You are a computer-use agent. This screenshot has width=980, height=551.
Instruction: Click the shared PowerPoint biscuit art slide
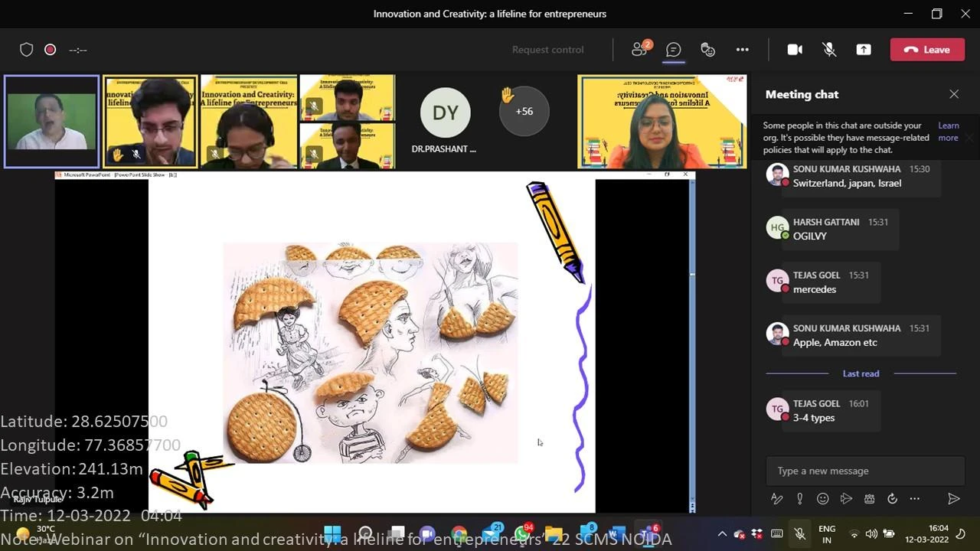click(x=371, y=353)
